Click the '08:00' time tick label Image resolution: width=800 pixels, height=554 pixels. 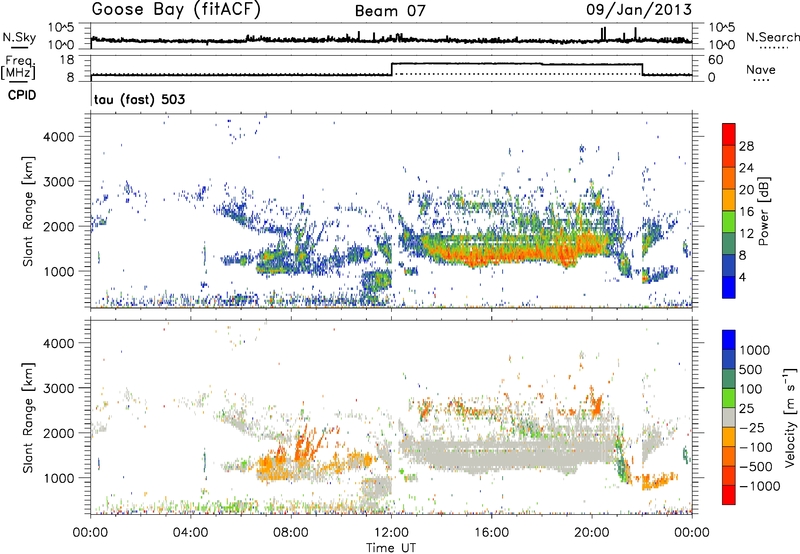click(291, 533)
